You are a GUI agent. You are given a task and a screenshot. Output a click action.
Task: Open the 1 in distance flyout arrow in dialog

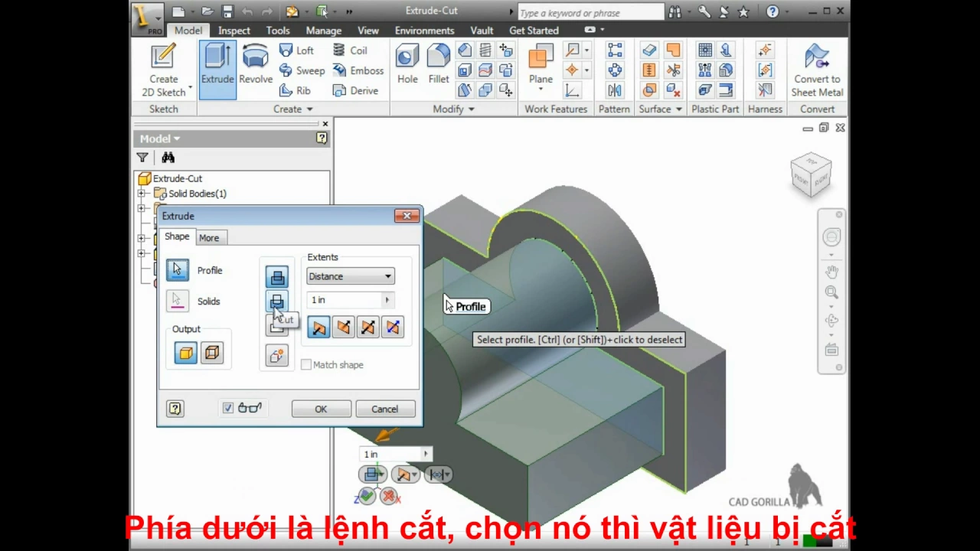[387, 300]
